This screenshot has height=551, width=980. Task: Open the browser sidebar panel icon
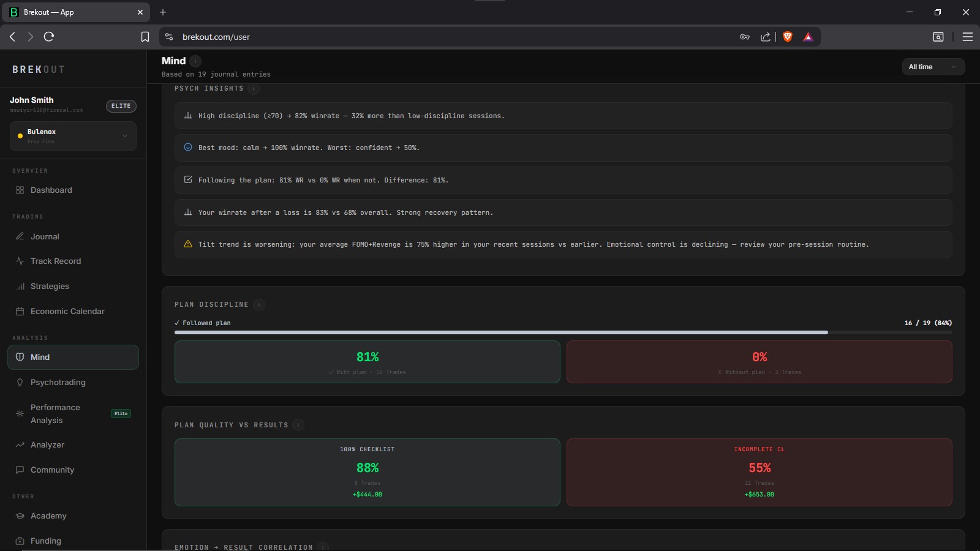tap(938, 37)
